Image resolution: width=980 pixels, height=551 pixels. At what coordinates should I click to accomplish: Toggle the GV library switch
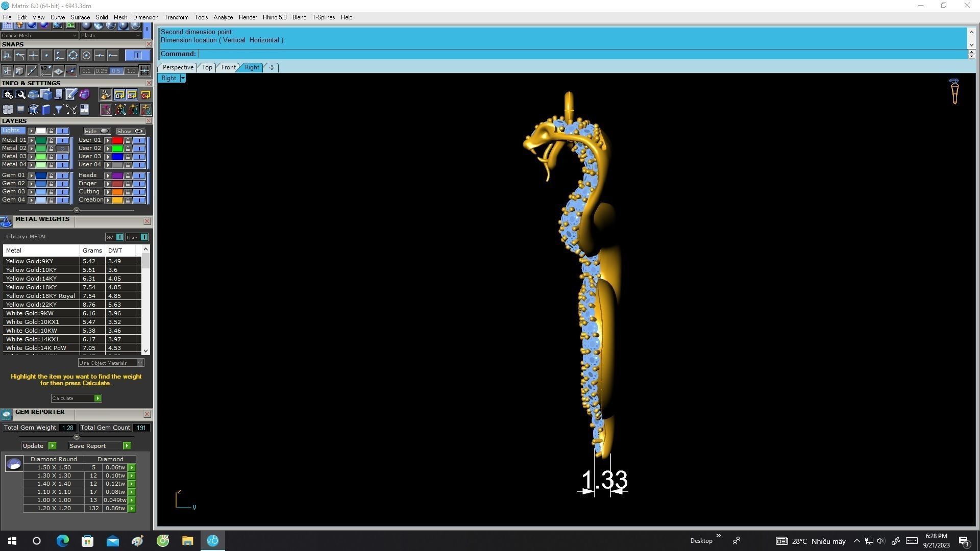119,237
